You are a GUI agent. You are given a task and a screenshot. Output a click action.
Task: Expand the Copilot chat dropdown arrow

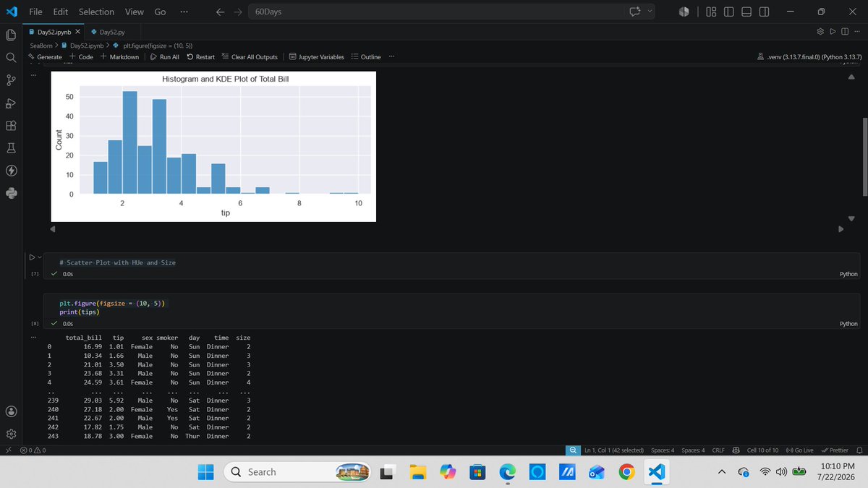[650, 12]
